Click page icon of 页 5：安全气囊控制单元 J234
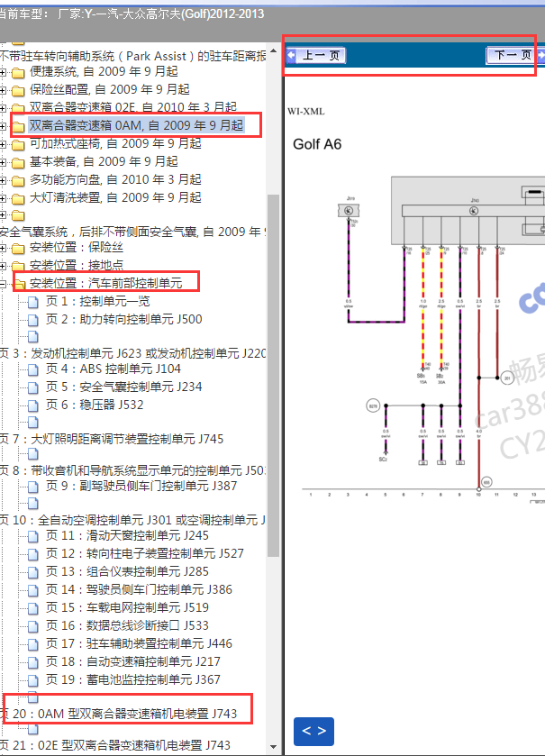 point(33,388)
